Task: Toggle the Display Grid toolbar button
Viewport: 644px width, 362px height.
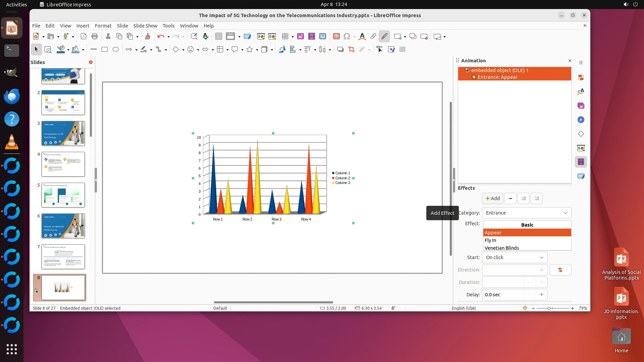Action: (219, 37)
